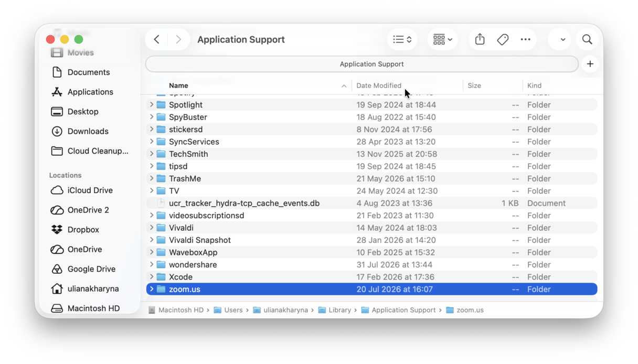Viewport: 638px width, 364px height.
Task: Select the TV folder row
Action: pos(371,191)
